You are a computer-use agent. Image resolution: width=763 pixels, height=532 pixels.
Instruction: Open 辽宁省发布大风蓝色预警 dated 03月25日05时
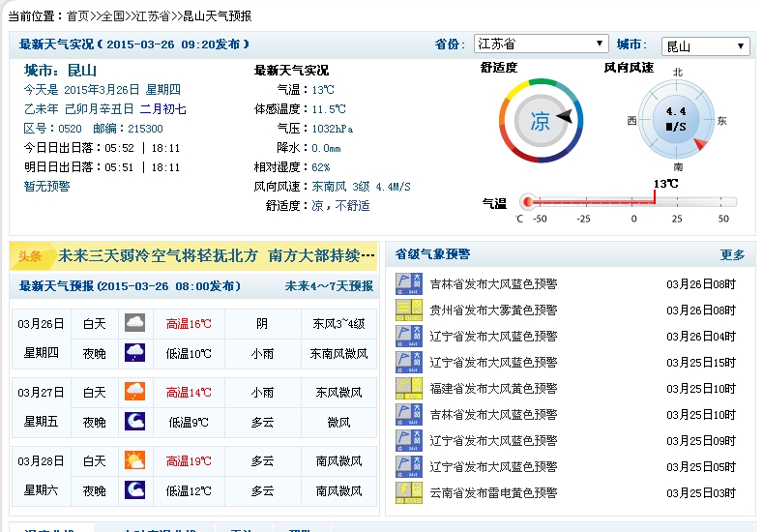[x=493, y=467]
